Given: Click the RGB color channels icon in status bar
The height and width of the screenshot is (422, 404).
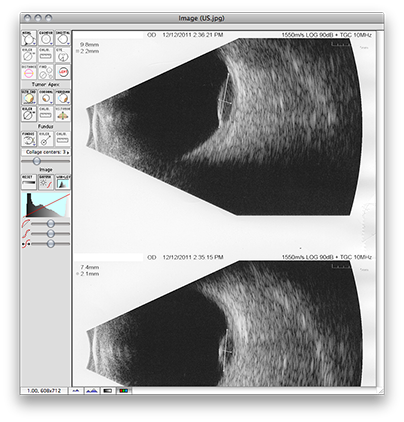Looking at the screenshot, I should (124, 390).
